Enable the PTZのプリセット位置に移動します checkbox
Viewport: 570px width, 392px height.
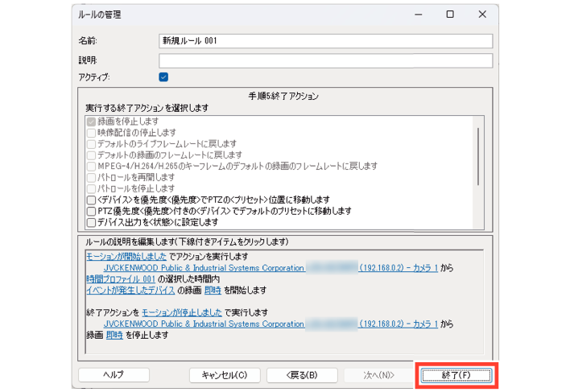click(91, 200)
